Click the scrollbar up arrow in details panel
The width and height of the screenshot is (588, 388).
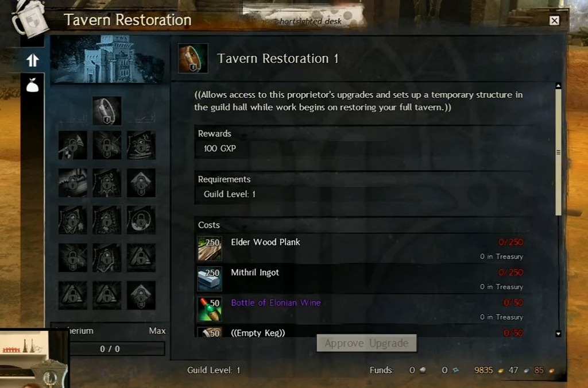(x=558, y=86)
